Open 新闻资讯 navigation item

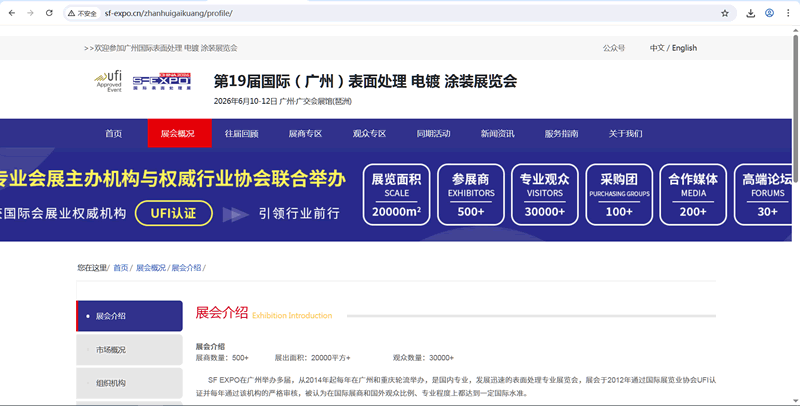point(497,134)
